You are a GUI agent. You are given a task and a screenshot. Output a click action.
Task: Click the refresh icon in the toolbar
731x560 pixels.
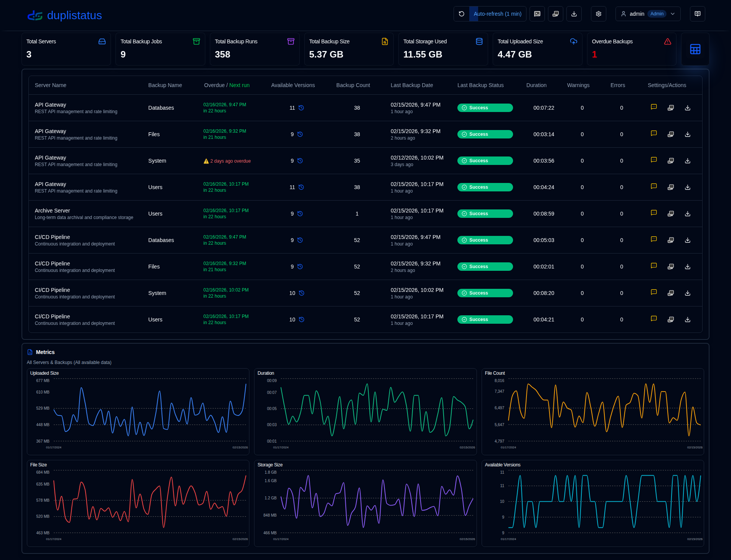click(462, 14)
